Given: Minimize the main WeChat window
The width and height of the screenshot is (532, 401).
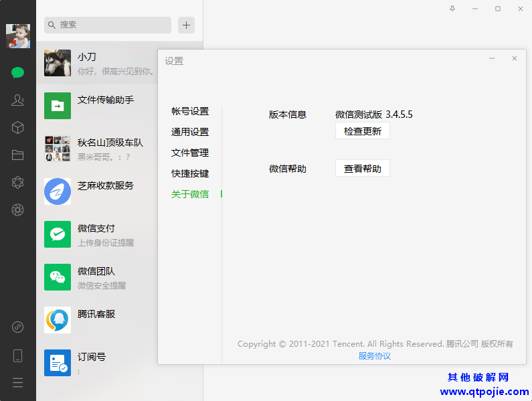Looking at the screenshot, I should tap(475, 9).
